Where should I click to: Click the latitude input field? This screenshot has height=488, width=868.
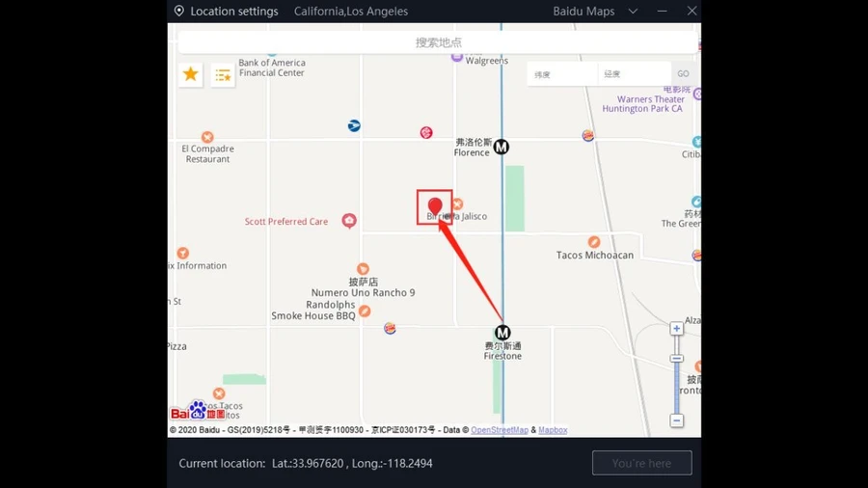562,74
